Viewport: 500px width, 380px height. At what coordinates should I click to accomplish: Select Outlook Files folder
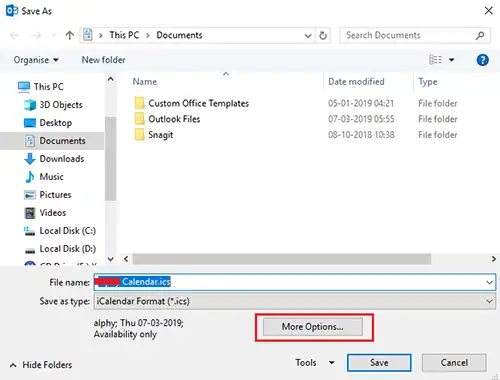coord(174,119)
